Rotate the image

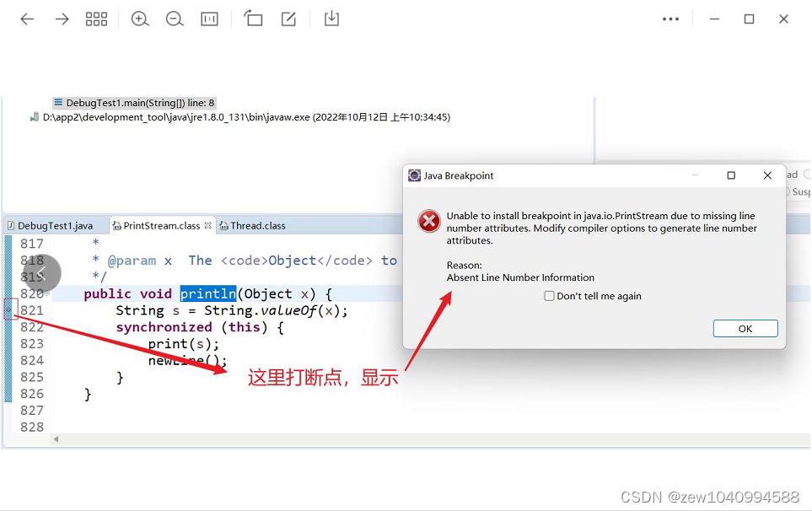tap(253, 18)
